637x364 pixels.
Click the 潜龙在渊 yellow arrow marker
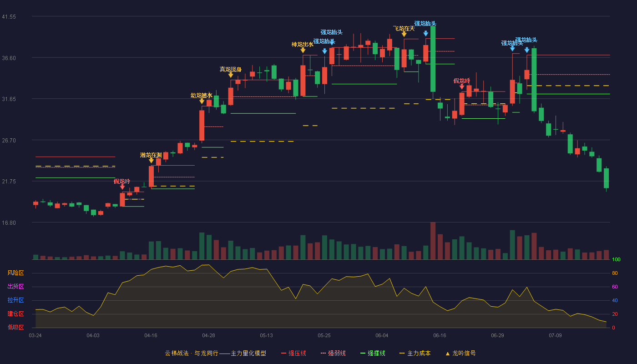pos(151,161)
